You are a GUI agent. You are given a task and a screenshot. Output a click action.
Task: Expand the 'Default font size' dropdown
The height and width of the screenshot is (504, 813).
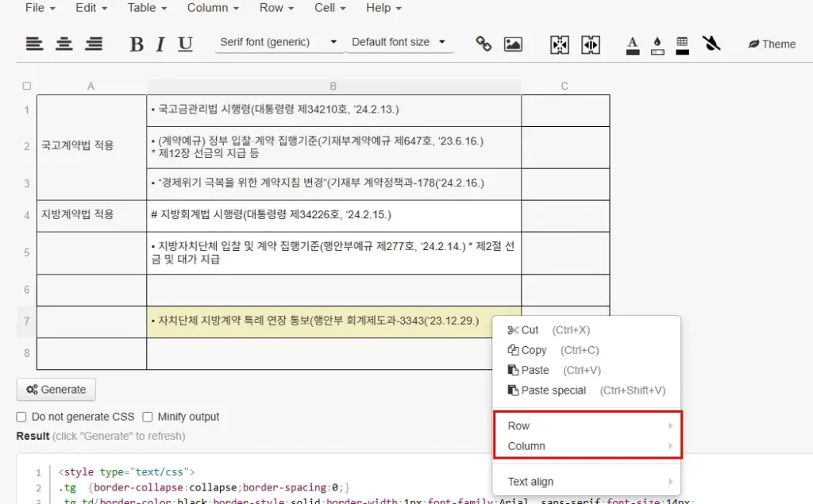pos(399,42)
